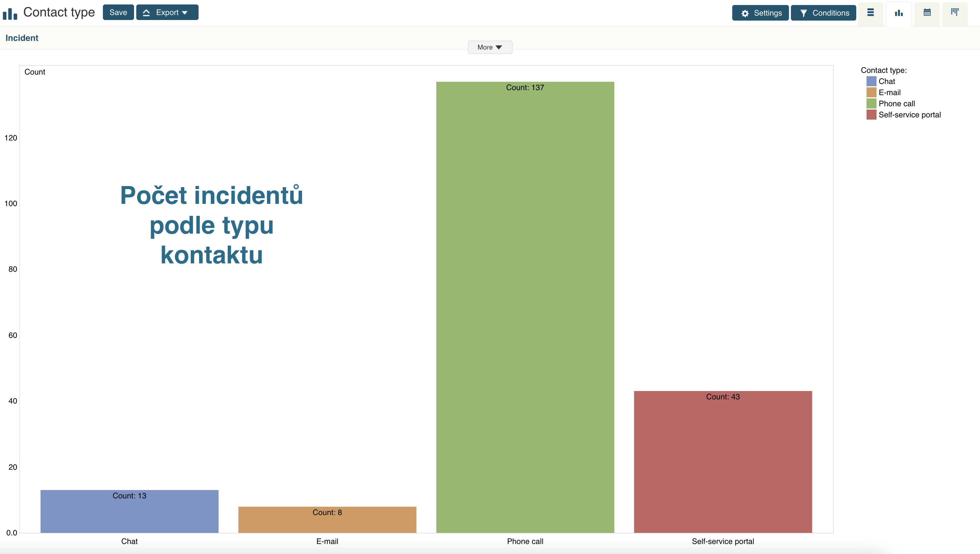
Task: Open the calendar view tab icon
Action: tap(927, 13)
